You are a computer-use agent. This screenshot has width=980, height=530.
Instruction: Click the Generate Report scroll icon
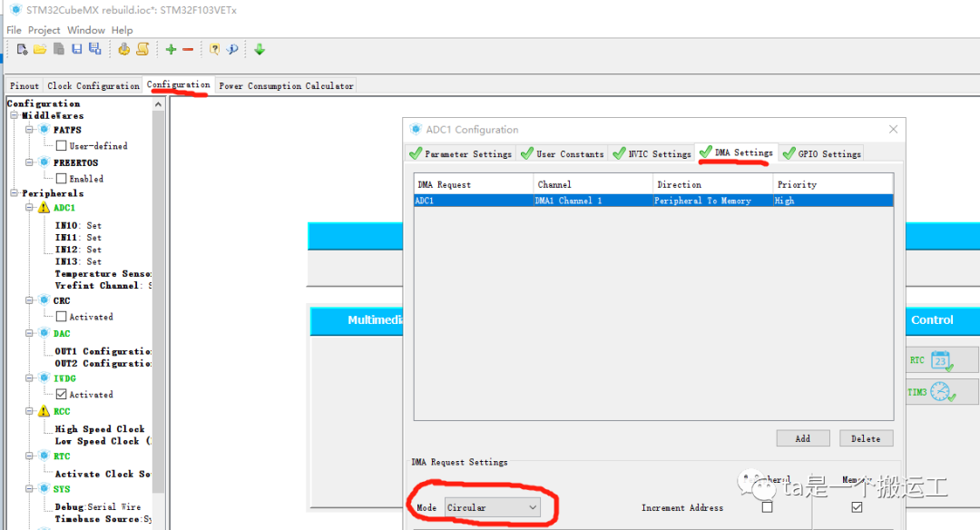(142, 49)
